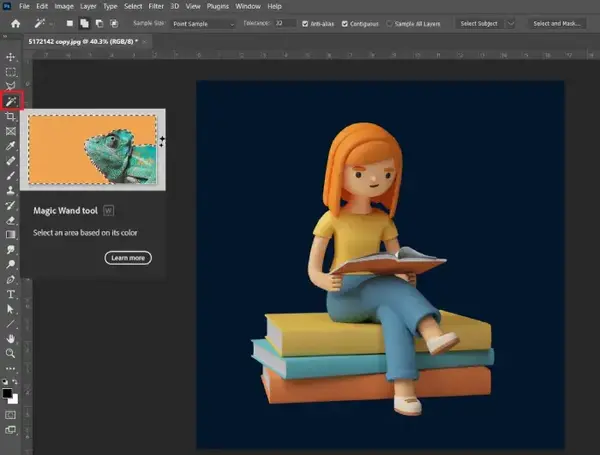Enable Sample All Layers checkbox
Viewport: 600px width, 455px height.
pyautogui.click(x=389, y=24)
